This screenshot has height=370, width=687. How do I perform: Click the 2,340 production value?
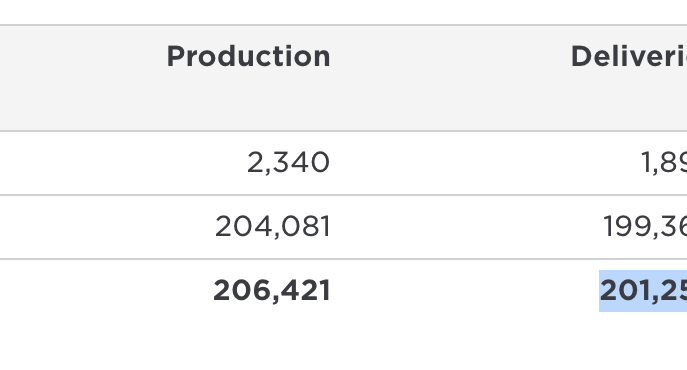point(288,163)
